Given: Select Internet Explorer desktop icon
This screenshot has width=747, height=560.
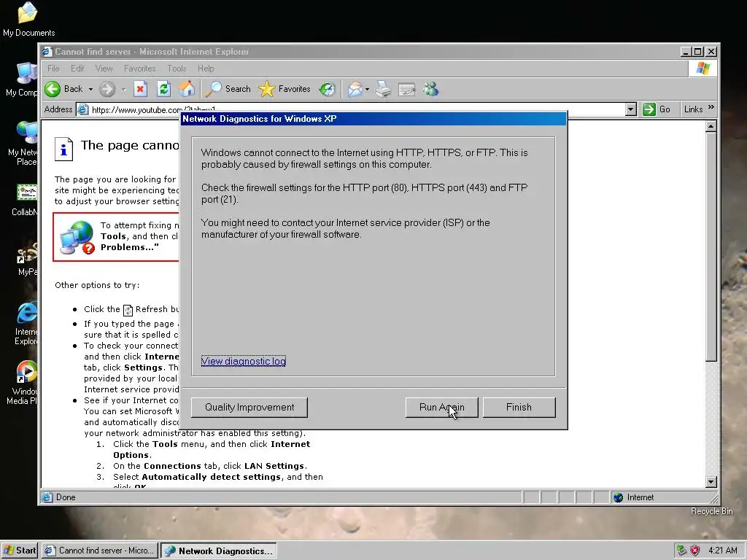Looking at the screenshot, I should click(27, 313).
